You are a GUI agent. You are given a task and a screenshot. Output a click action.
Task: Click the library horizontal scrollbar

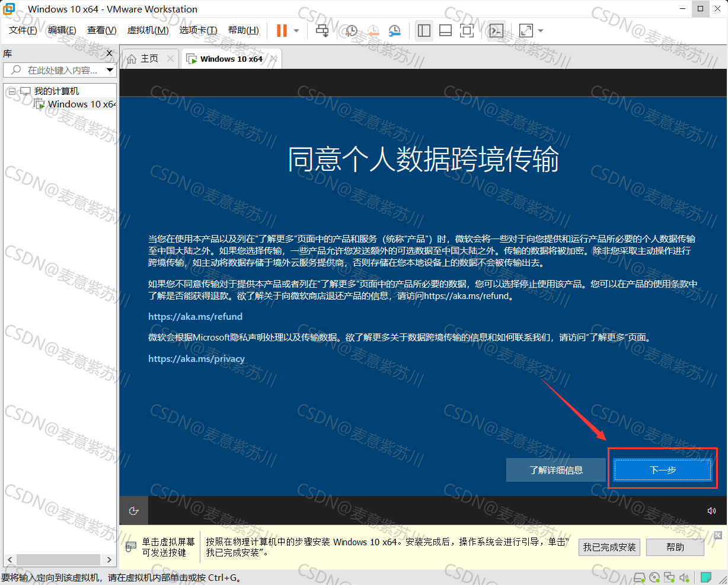coord(59,559)
